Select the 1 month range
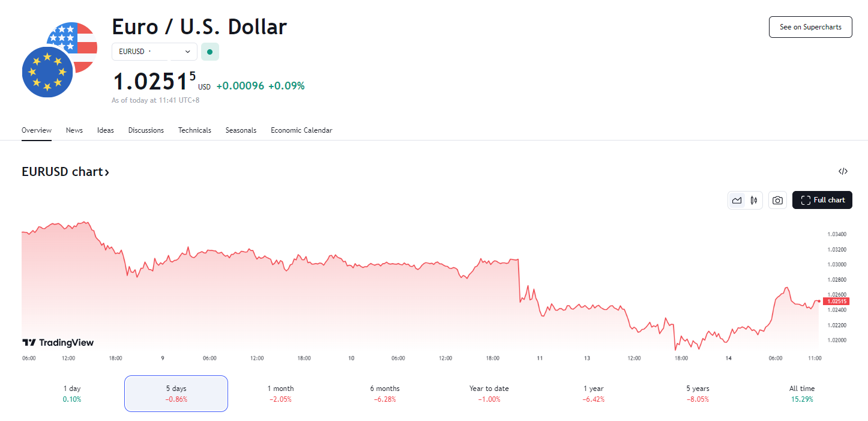 (x=280, y=393)
